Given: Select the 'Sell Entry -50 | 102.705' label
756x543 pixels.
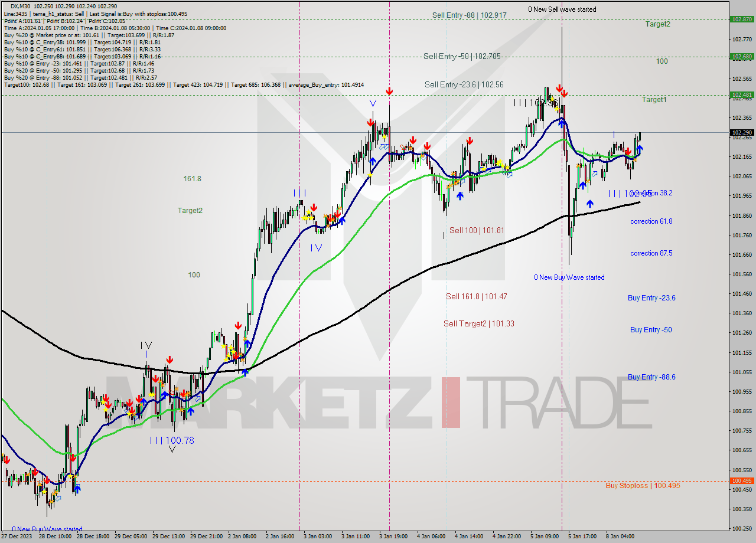Looking at the screenshot, I should coord(462,56).
